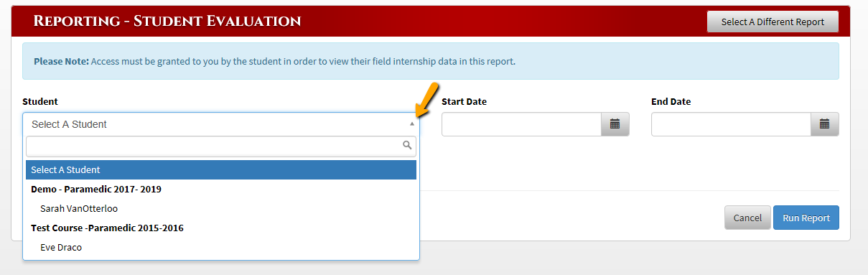Click the Please Note information banner
868x275 pixels.
[x=431, y=61]
